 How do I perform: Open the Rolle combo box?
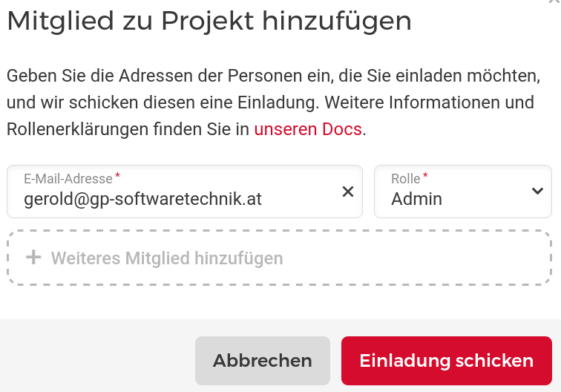coord(460,192)
